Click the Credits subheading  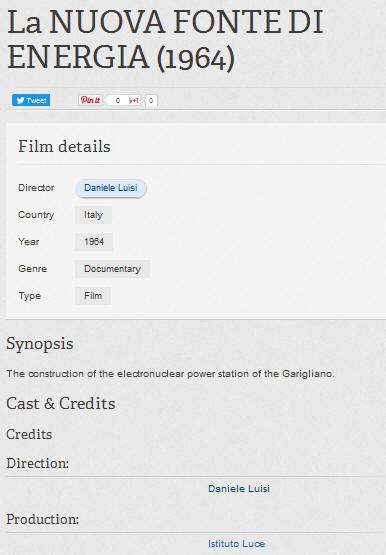click(x=29, y=434)
